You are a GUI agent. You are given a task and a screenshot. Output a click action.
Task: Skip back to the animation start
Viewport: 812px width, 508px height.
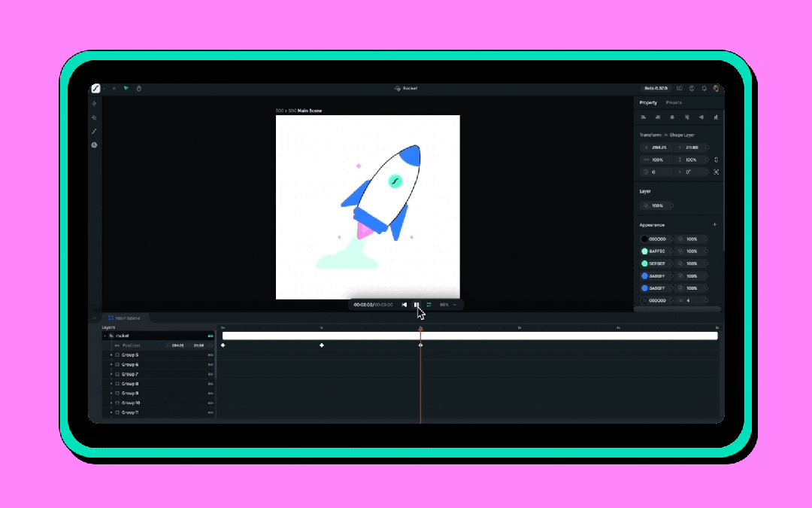404,305
